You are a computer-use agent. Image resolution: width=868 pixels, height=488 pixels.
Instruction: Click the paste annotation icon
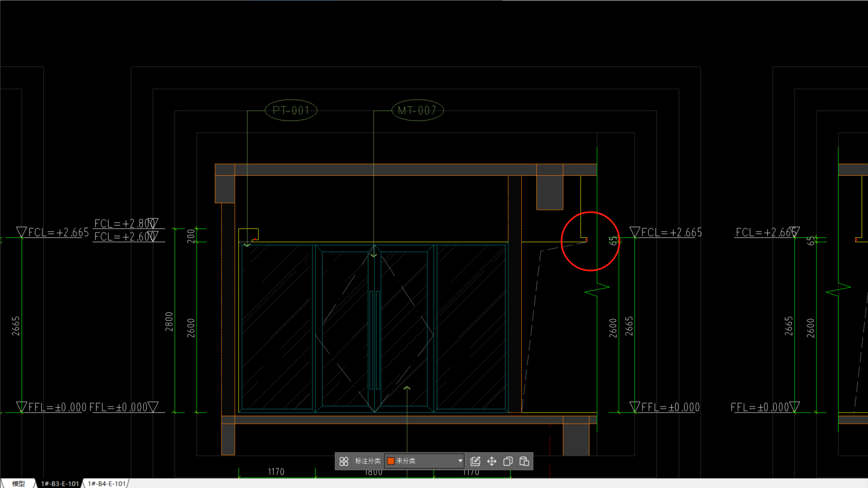[x=525, y=461]
